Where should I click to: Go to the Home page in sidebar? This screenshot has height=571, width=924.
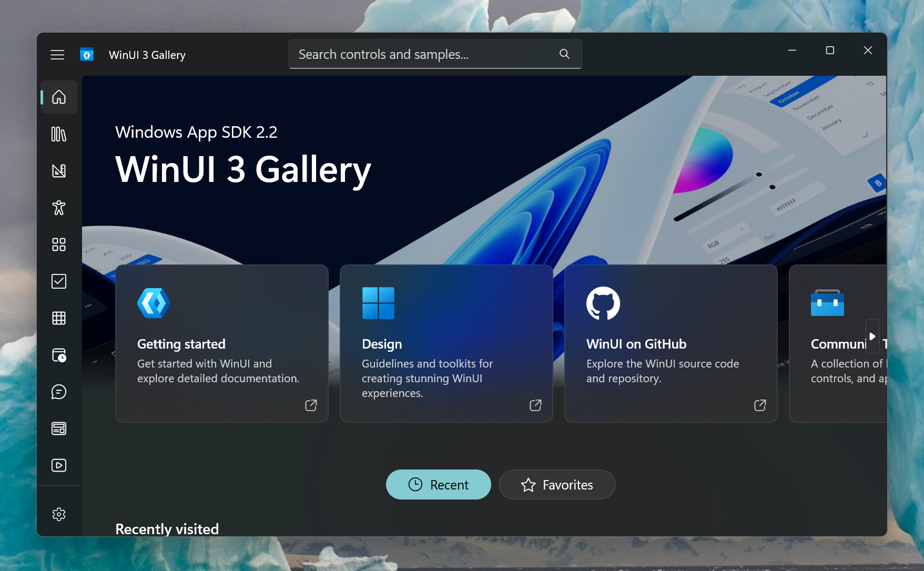point(59,97)
